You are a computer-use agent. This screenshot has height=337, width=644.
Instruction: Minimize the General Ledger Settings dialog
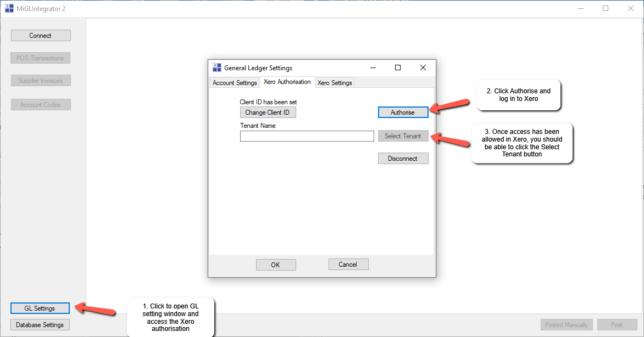click(373, 68)
